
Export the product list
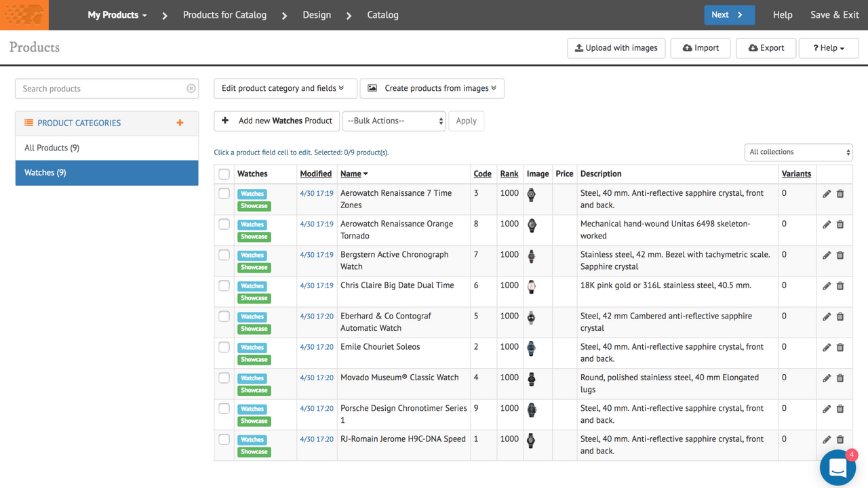(766, 47)
